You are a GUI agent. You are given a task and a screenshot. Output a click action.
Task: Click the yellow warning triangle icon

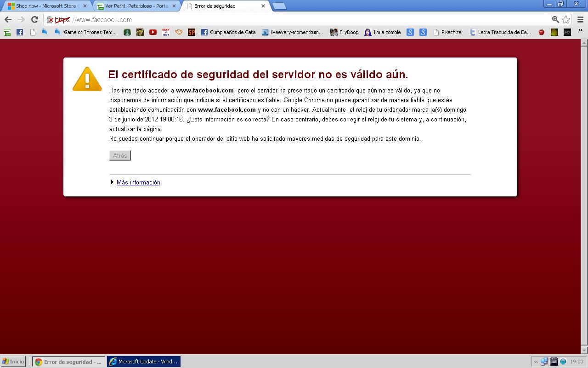(87, 79)
